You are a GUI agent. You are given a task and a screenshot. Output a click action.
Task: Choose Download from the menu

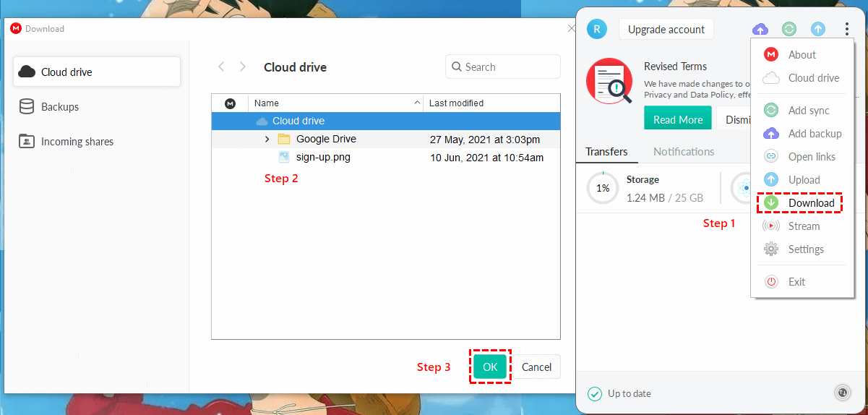pyautogui.click(x=802, y=202)
